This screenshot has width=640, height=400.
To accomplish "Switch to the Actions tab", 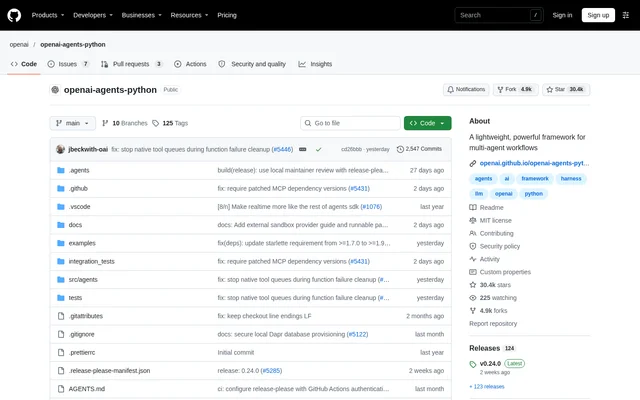I will tap(190, 64).
